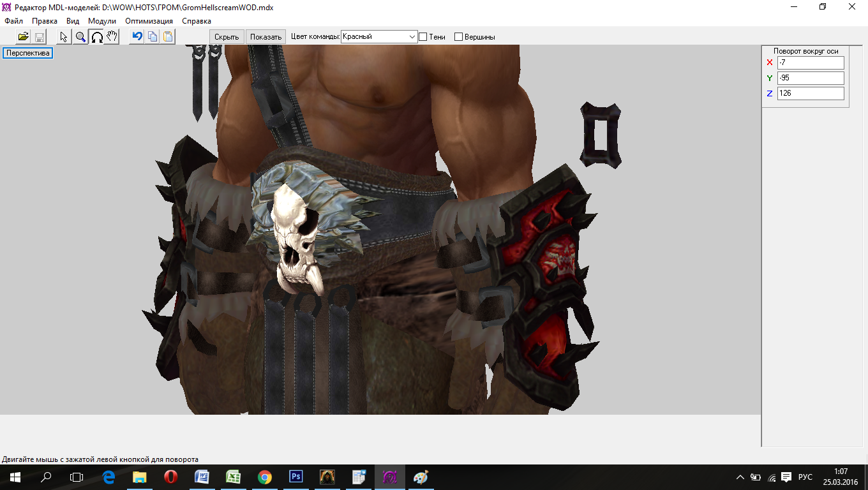Open the Правка menu
Screen dimensions: 868x490
[x=45, y=21]
